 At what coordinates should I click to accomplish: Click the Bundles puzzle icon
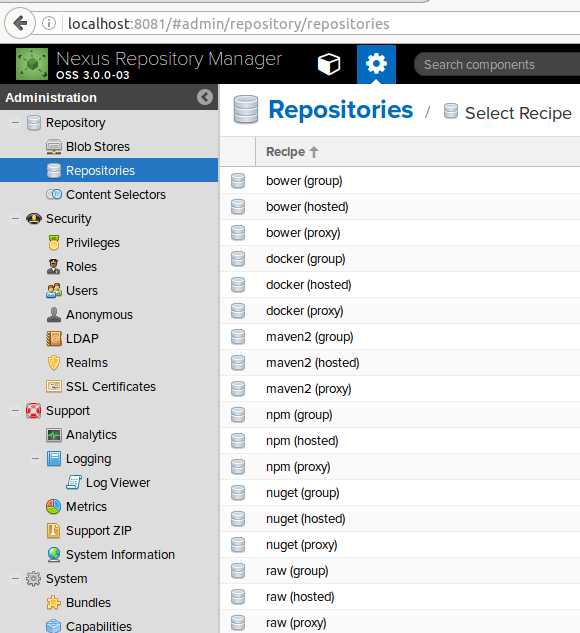[54, 603]
